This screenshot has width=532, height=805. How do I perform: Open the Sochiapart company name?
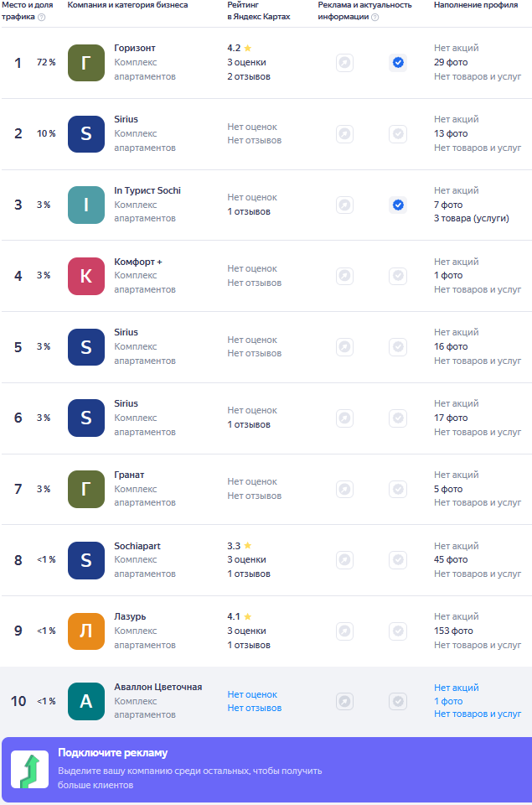click(x=137, y=546)
